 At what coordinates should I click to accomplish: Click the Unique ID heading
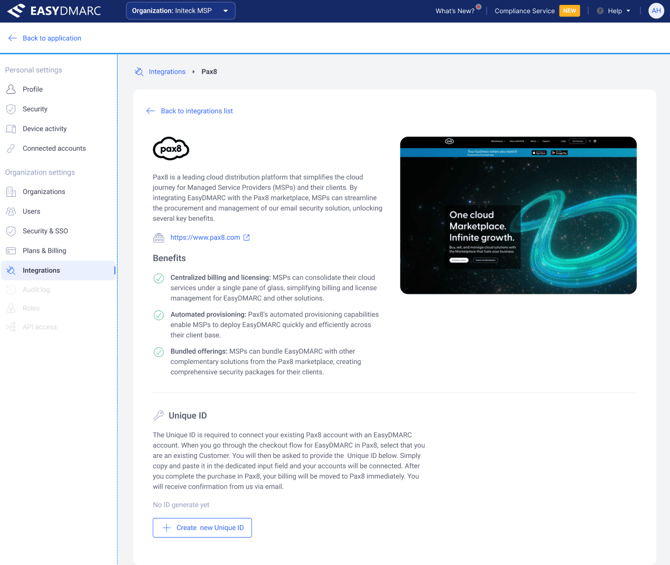(x=188, y=415)
